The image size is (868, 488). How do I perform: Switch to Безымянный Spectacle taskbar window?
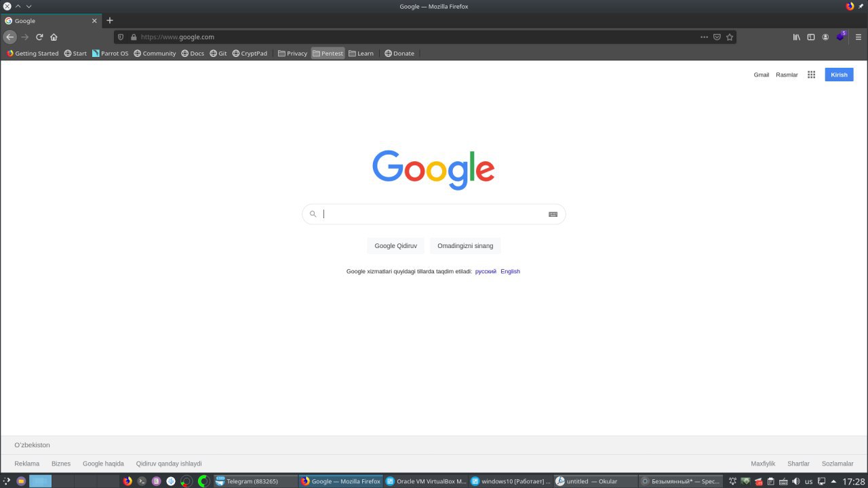680,481
